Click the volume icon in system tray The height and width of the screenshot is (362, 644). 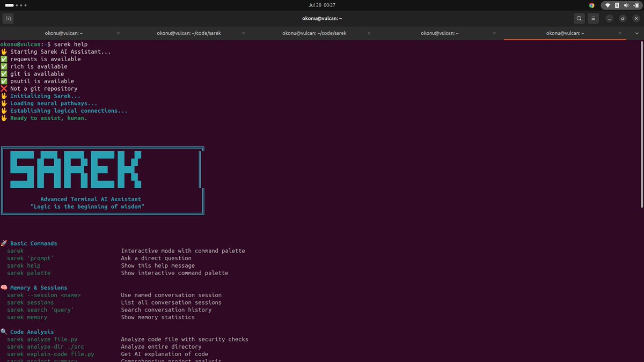click(x=626, y=5)
